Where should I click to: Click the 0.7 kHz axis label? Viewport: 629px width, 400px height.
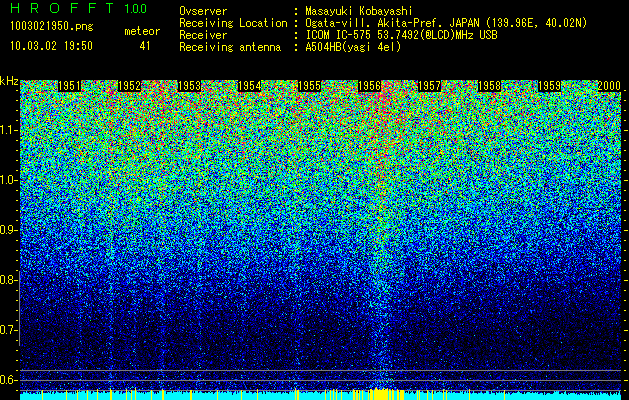(9, 330)
